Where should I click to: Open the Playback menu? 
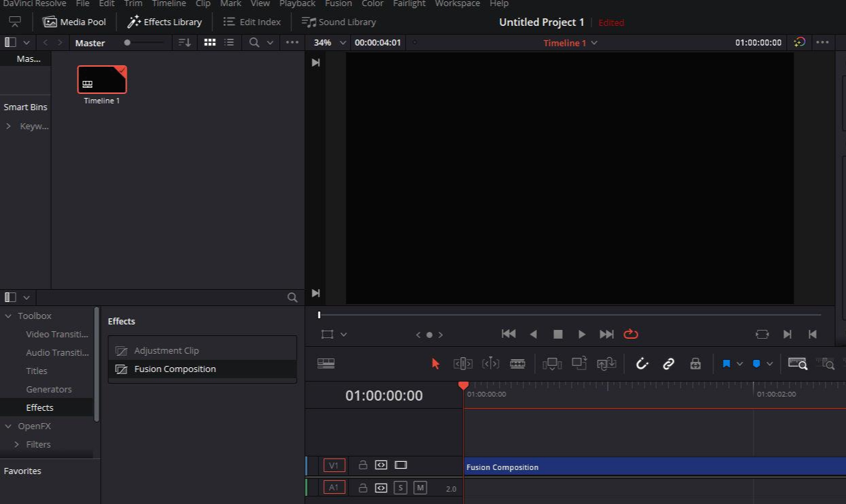click(297, 3)
